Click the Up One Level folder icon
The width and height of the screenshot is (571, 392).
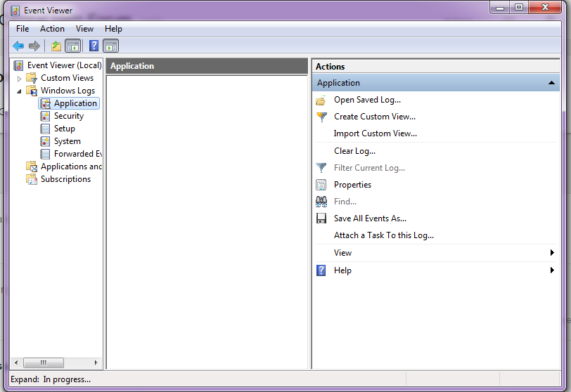pyautogui.click(x=56, y=46)
